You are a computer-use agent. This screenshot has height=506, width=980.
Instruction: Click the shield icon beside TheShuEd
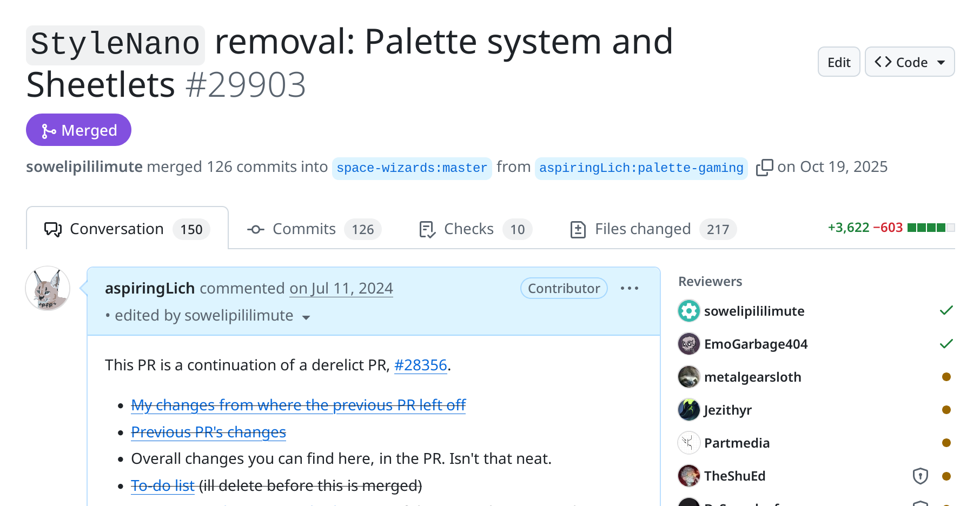(920, 476)
